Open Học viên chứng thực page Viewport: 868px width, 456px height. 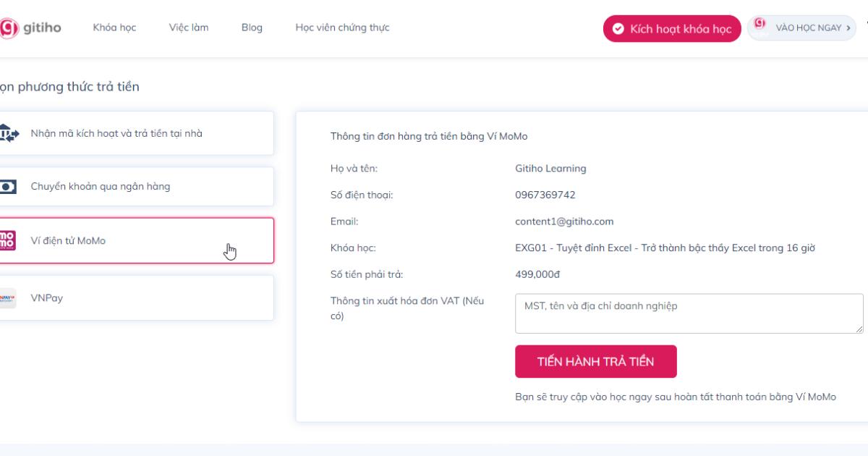(342, 28)
